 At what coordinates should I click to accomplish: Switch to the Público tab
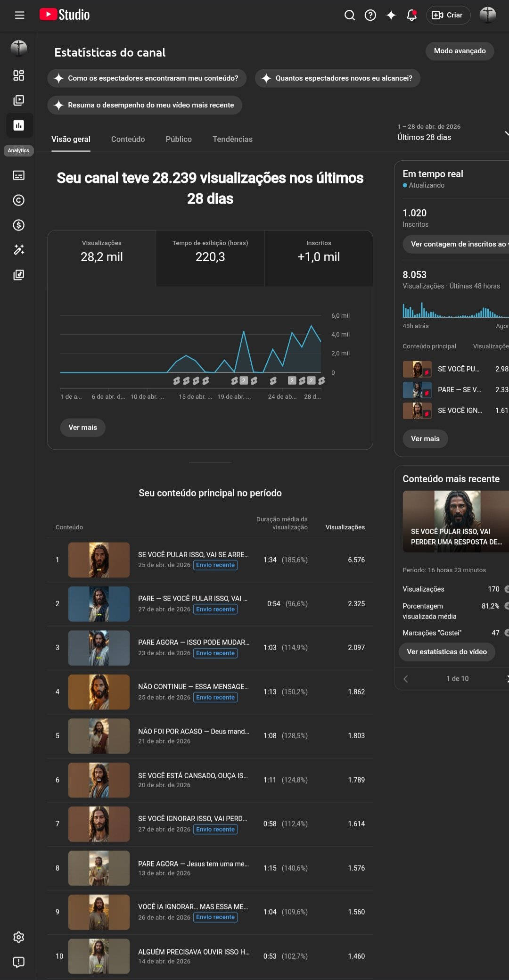(x=179, y=139)
